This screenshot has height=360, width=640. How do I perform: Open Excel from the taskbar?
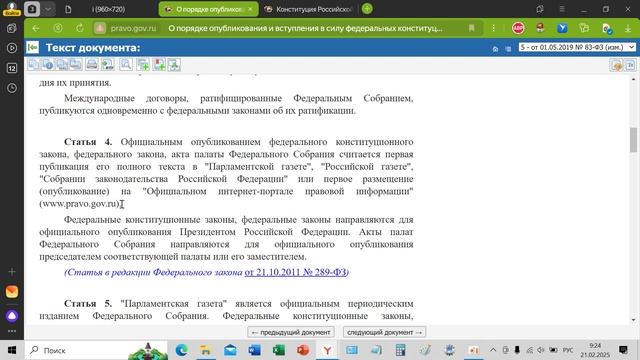[279, 350]
